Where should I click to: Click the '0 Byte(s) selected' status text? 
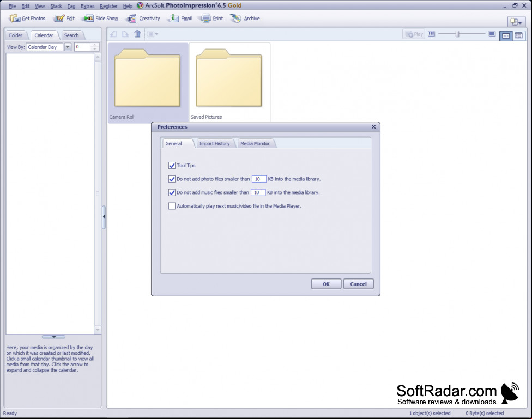click(485, 413)
